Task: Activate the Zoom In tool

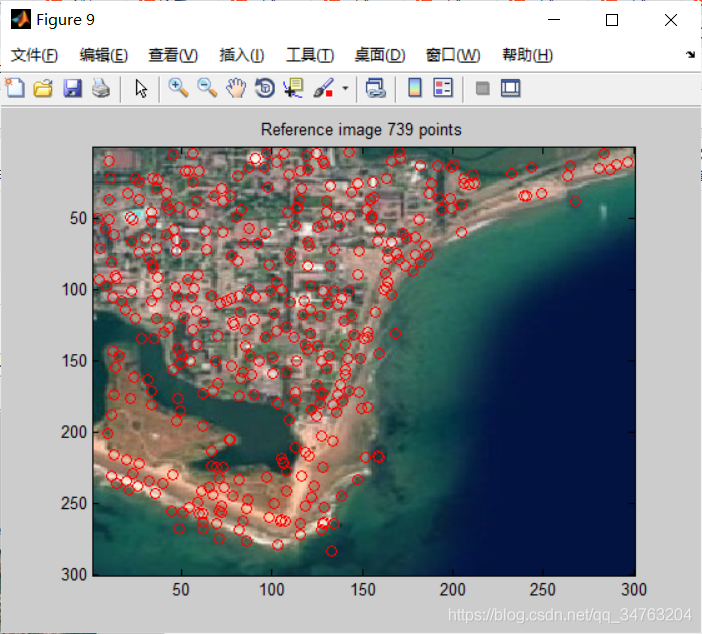Action: [x=178, y=88]
